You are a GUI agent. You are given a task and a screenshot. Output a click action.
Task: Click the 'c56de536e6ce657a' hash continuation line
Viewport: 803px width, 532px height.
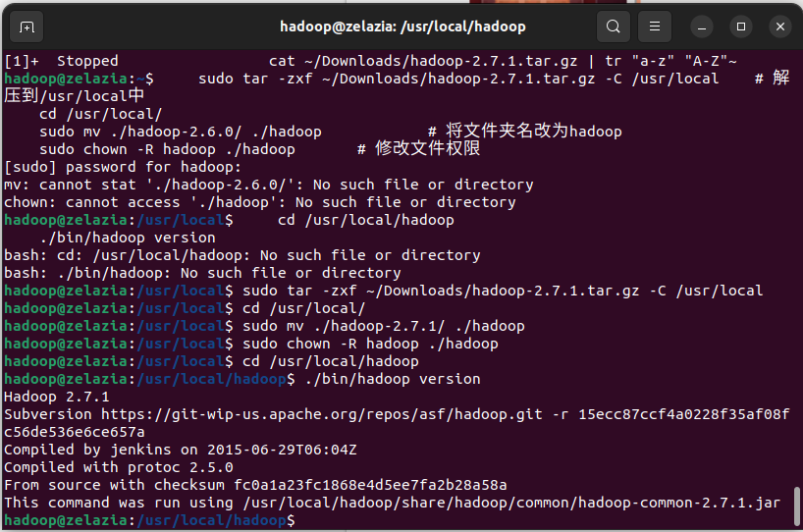click(75, 432)
